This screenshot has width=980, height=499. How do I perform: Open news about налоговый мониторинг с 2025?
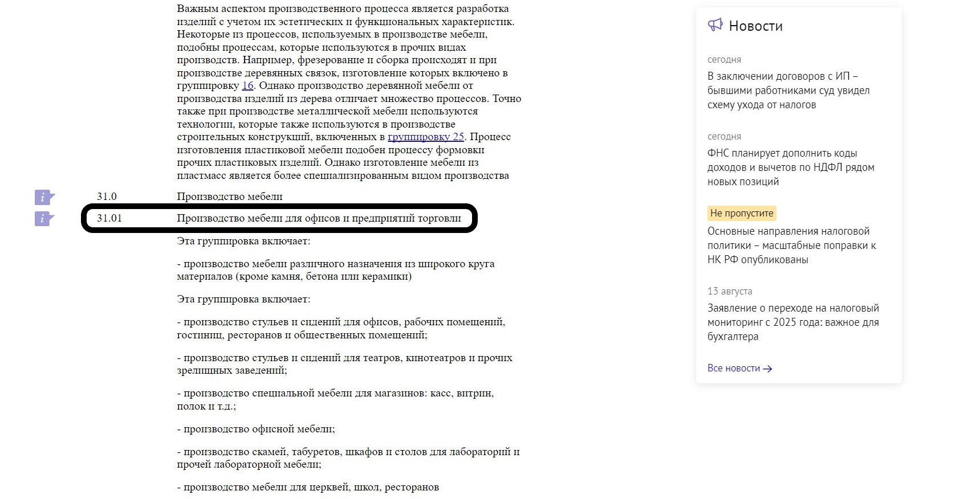pos(792,322)
